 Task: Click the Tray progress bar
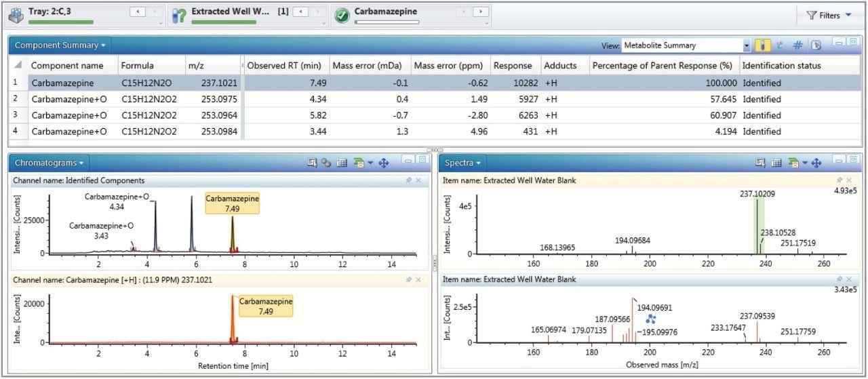[x=61, y=22]
